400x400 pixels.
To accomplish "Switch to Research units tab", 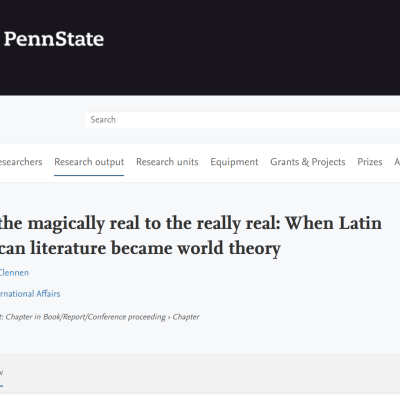I will point(167,162).
